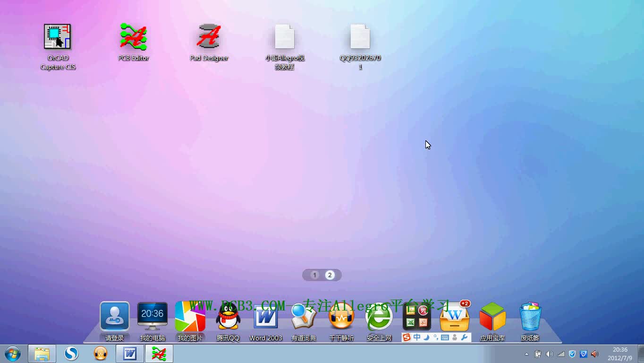This screenshot has width=644, height=363.
Task: Click the blue square tray icon with white arrow
Action: tap(584, 354)
